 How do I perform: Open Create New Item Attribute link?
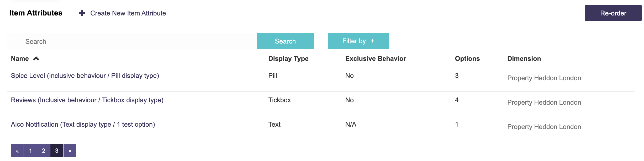pos(128,13)
